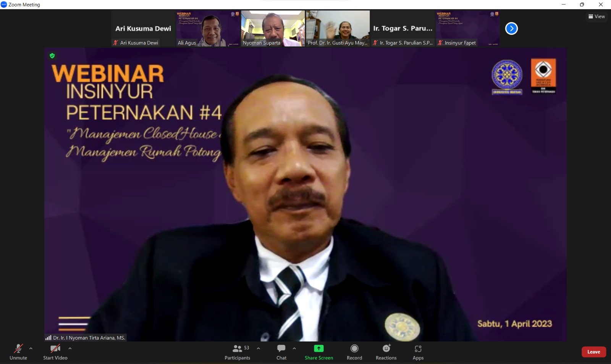Click Ari Kusuma Dewi participant tile
The image size is (611, 364).
[x=143, y=29]
